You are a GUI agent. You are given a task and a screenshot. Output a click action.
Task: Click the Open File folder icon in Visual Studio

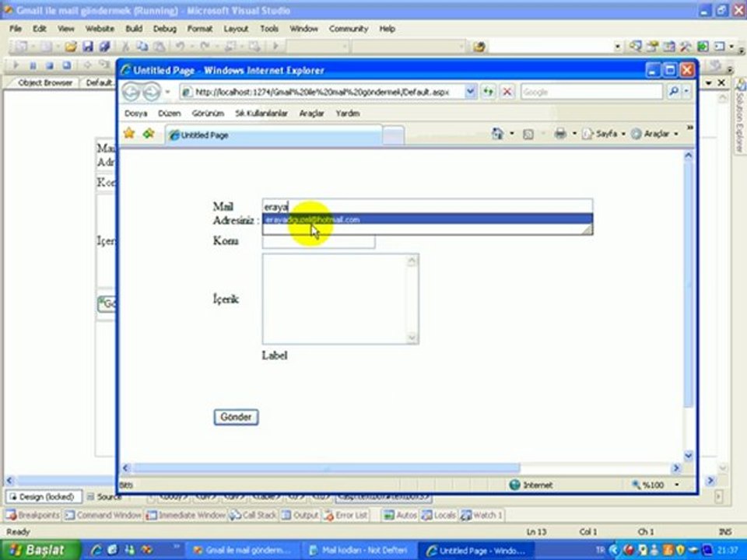71,46
